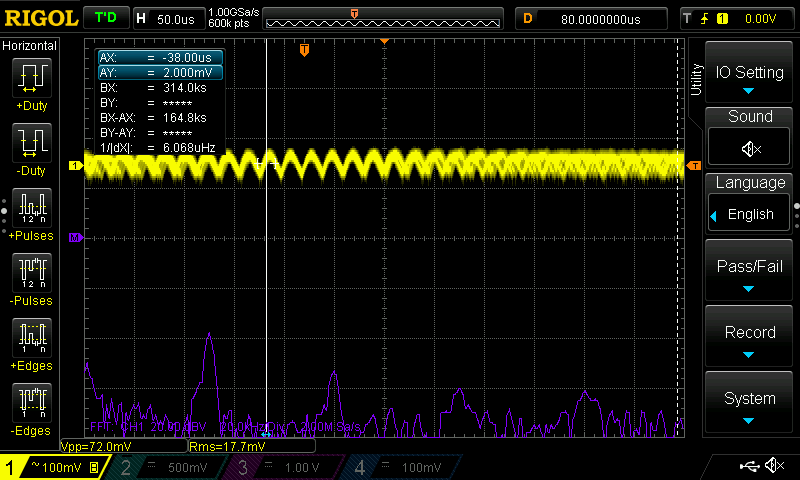Click the USB status icon
Image resolution: width=800 pixels, height=480 pixels.
click(750, 466)
